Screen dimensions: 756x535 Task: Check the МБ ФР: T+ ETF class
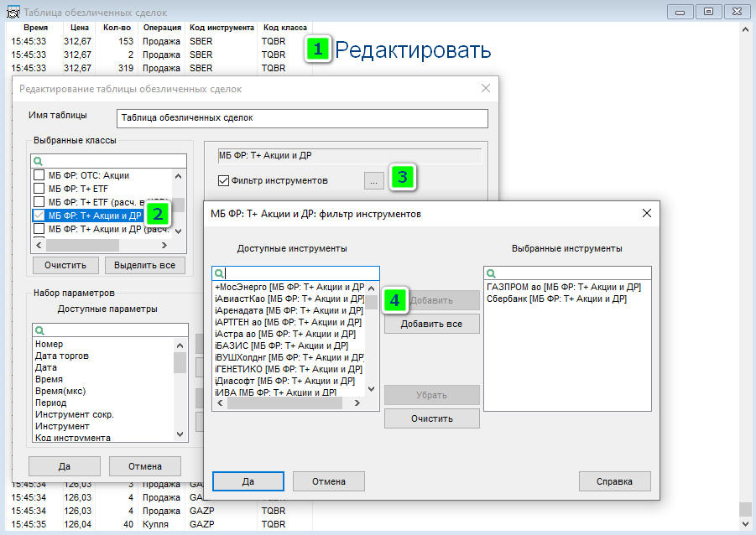(x=39, y=189)
